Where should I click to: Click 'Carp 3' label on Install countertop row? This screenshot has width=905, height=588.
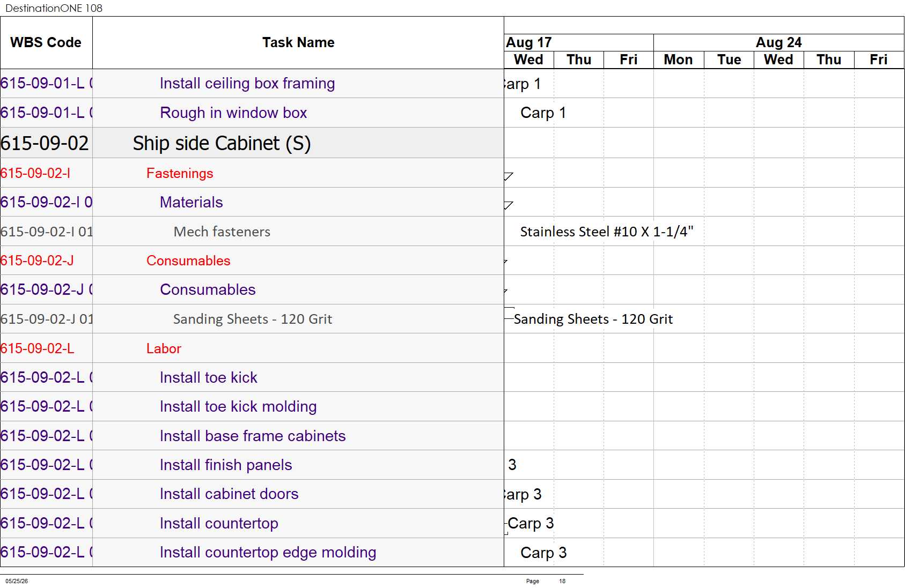pyautogui.click(x=531, y=523)
